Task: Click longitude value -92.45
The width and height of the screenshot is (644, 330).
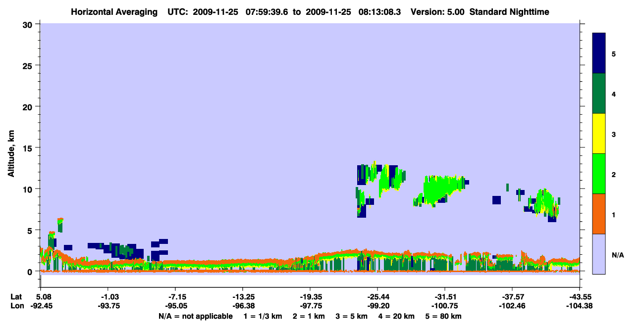Action: click(x=41, y=306)
